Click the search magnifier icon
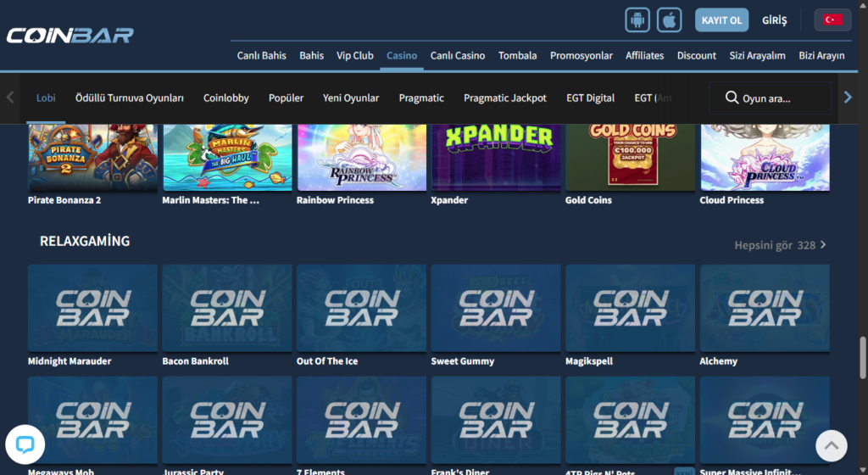 732,98
